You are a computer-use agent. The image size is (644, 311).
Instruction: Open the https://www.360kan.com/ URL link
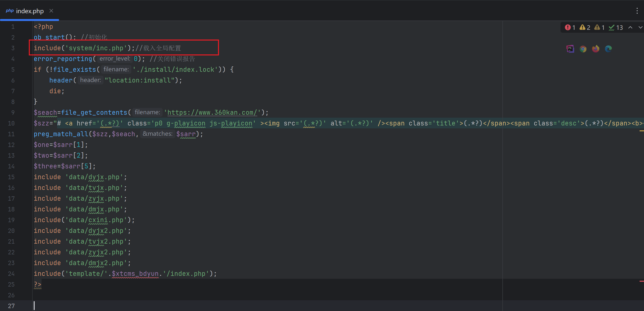point(212,113)
